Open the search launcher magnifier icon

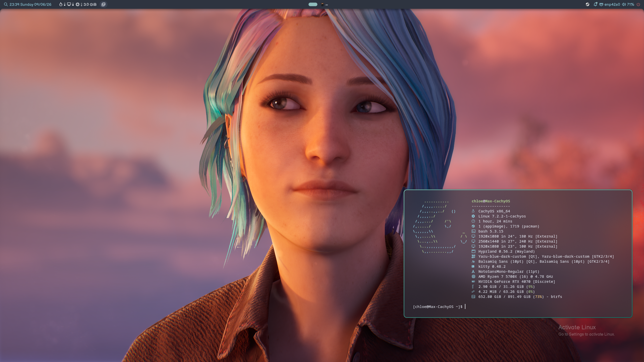pos(6,4)
